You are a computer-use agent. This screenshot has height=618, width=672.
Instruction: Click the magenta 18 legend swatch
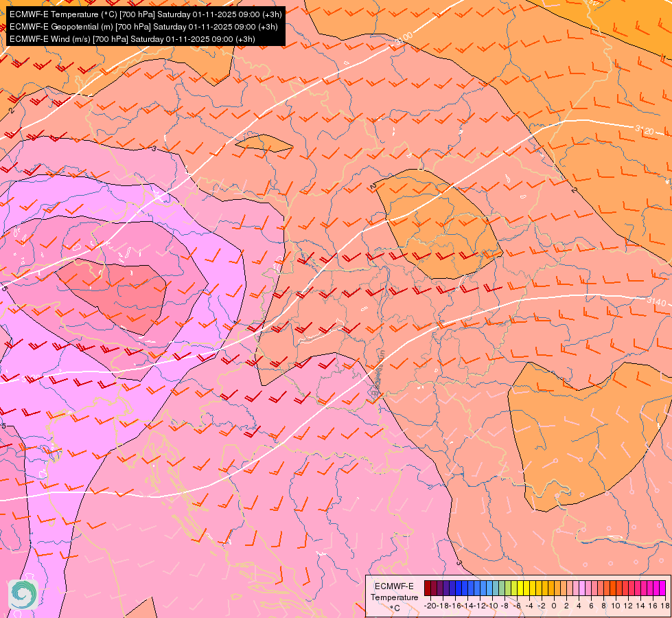[x=662, y=588]
